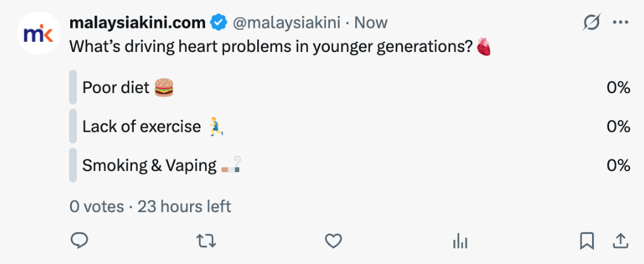Screen dimensions: 644x264
Task: Click the malaysiakini.com display name
Action: click(x=138, y=23)
